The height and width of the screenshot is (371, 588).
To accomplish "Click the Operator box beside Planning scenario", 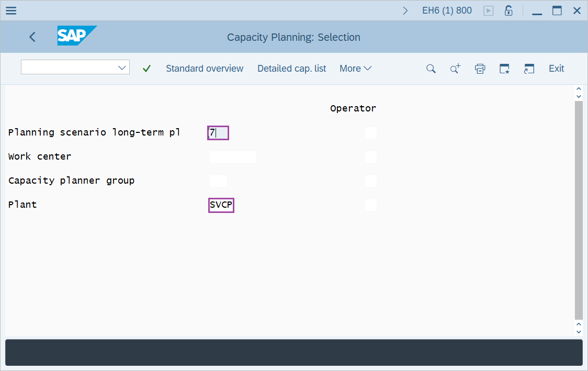I will click(x=370, y=133).
